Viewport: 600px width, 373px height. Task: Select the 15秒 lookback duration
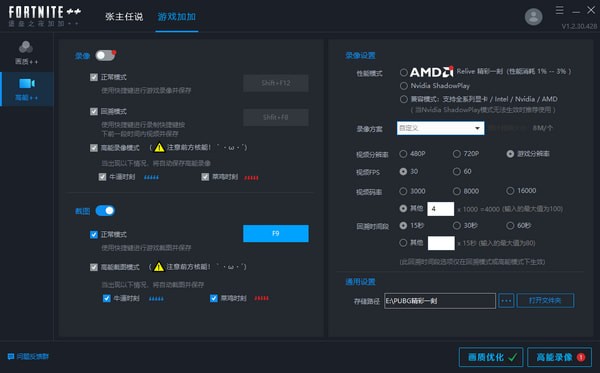pos(403,225)
